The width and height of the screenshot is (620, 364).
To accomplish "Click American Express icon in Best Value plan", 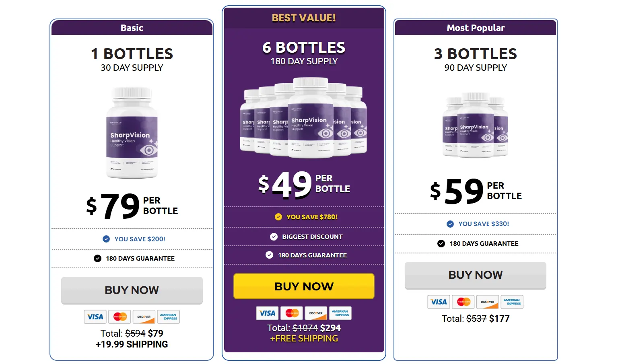I will pos(340,313).
